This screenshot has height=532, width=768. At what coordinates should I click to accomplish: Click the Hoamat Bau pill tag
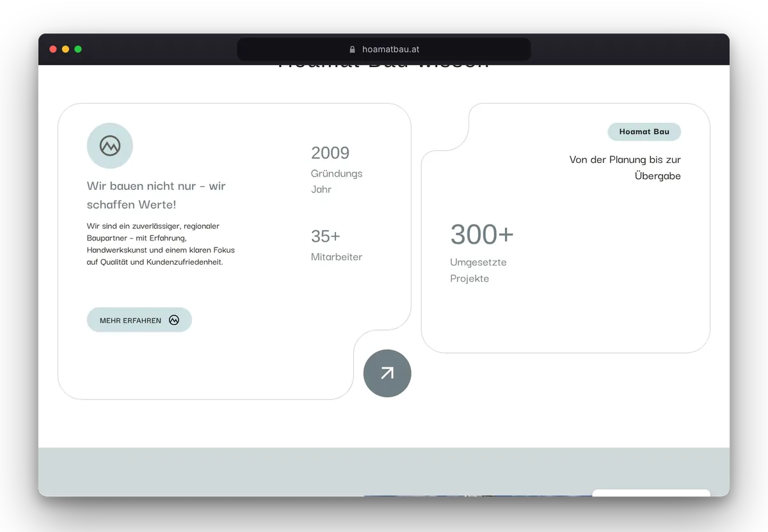pyautogui.click(x=644, y=132)
